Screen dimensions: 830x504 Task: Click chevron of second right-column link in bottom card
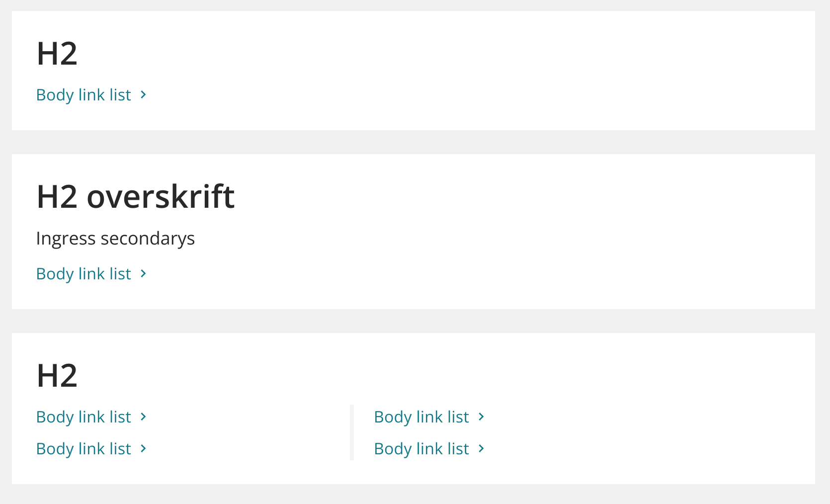pos(481,448)
